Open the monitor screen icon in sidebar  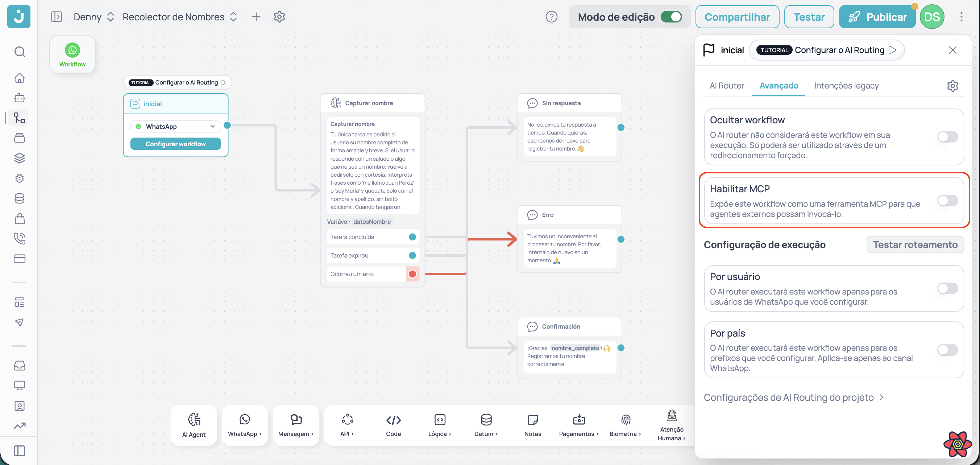20,386
